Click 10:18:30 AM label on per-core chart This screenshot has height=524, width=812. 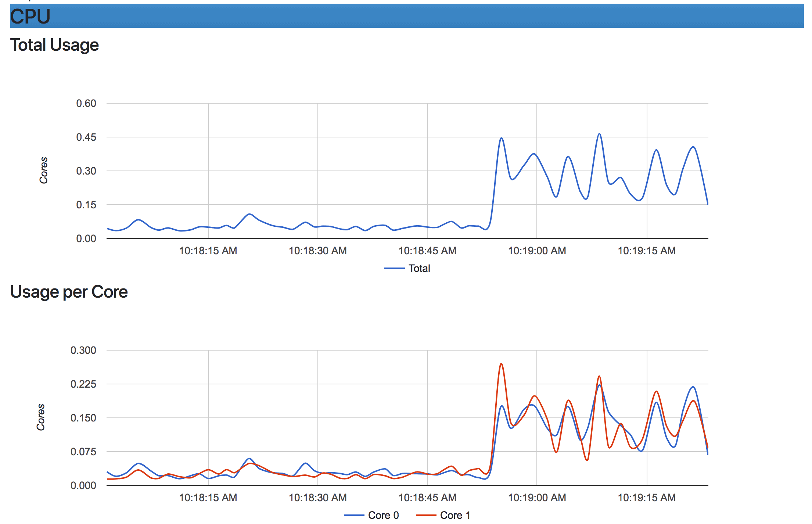click(317, 498)
